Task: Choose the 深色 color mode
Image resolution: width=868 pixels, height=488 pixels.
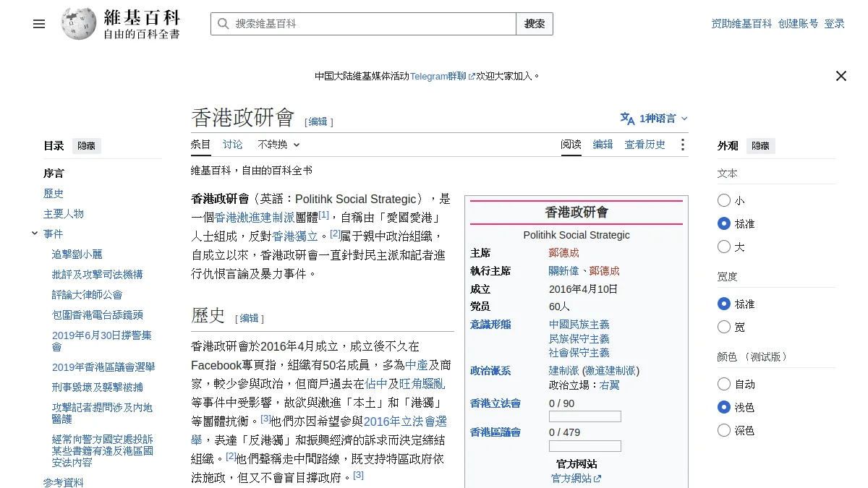Action: [x=724, y=430]
